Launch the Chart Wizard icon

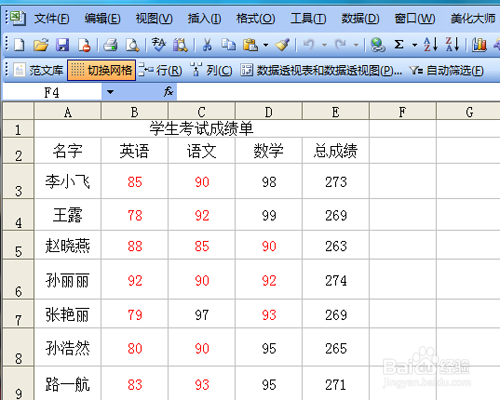(479, 44)
